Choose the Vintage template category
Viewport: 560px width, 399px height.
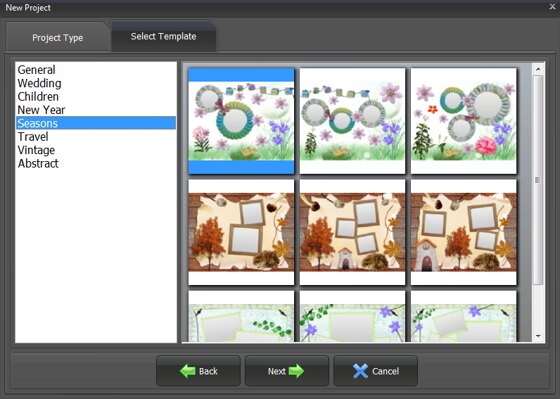click(x=36, y=150)
